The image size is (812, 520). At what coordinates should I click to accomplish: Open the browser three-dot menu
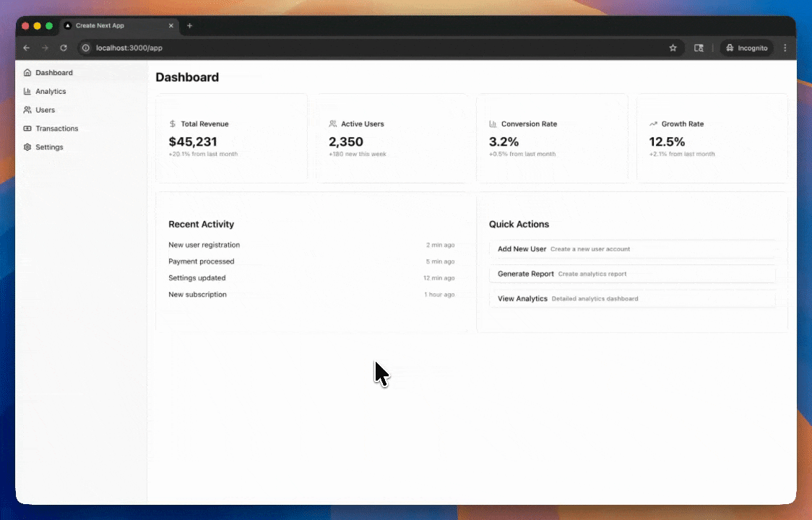click(785, 48)
